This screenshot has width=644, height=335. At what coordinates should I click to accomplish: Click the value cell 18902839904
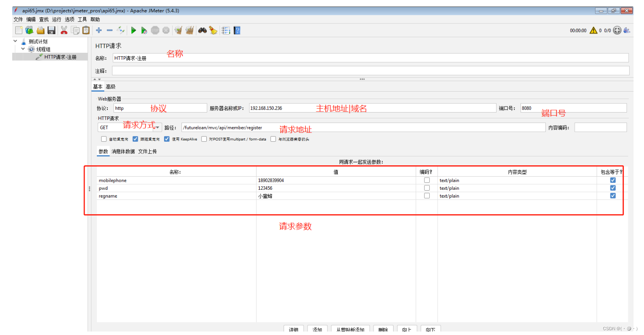(x=336, y=180)
